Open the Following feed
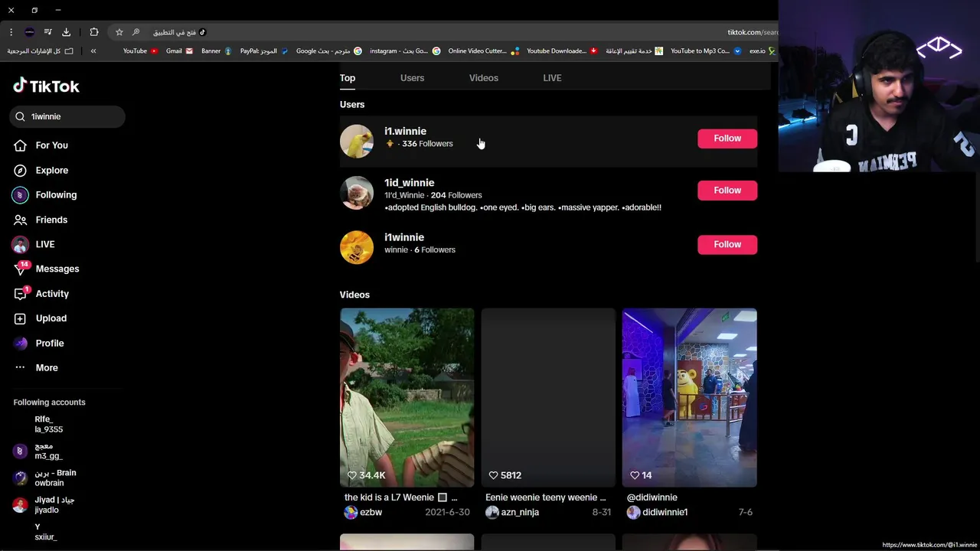980x551 pixels. pos(46,195)
